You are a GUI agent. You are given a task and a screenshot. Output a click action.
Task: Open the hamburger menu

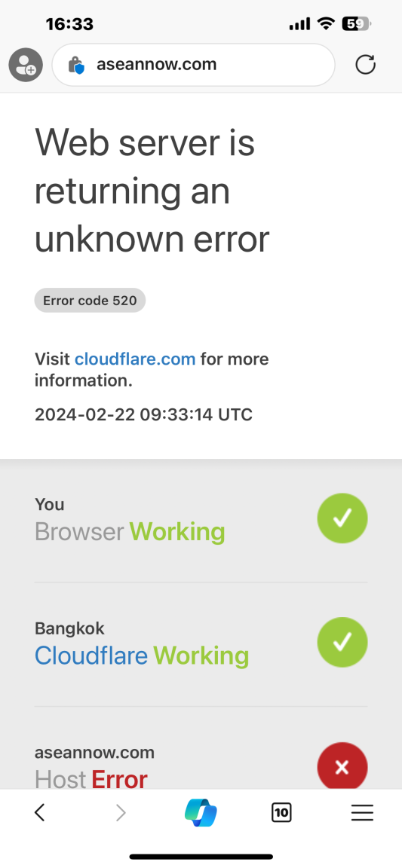coord(362,813)
